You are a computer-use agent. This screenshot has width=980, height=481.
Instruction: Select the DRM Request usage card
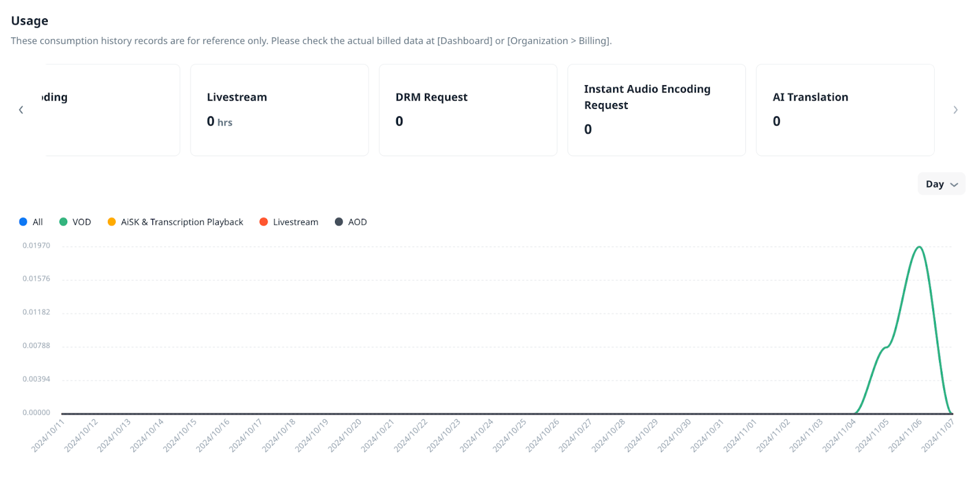(x=468, y=110)
